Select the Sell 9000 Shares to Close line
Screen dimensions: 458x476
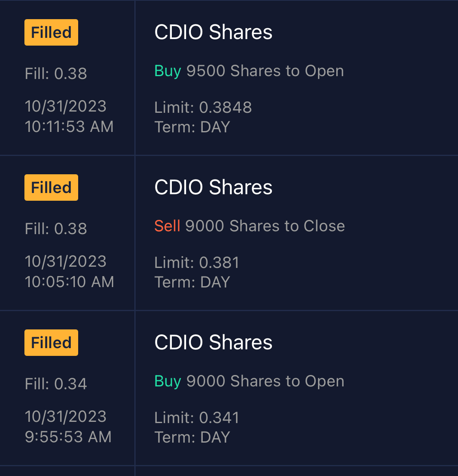click(x=250, y=226)
